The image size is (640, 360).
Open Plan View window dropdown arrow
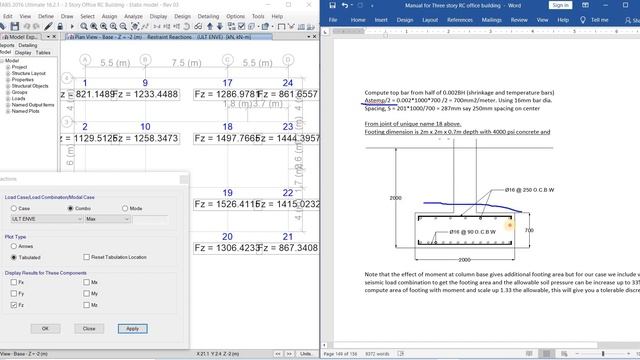[x=309, y=37]
